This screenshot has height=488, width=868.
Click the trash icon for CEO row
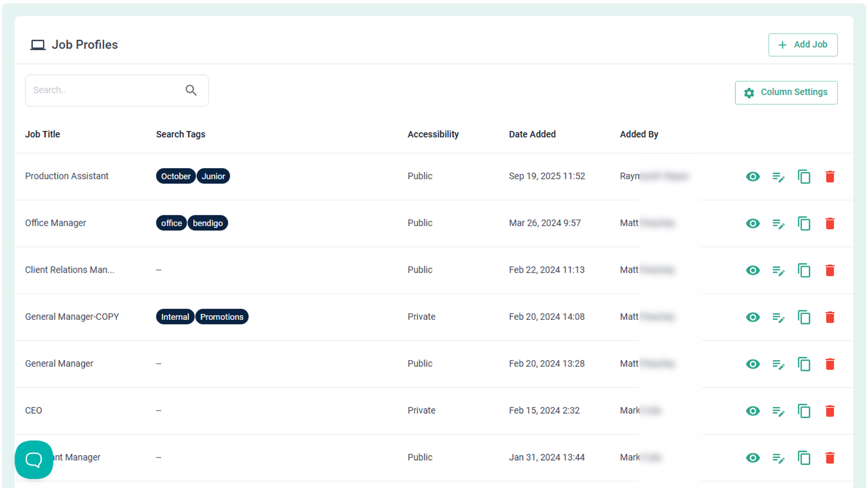click(830, 411)
